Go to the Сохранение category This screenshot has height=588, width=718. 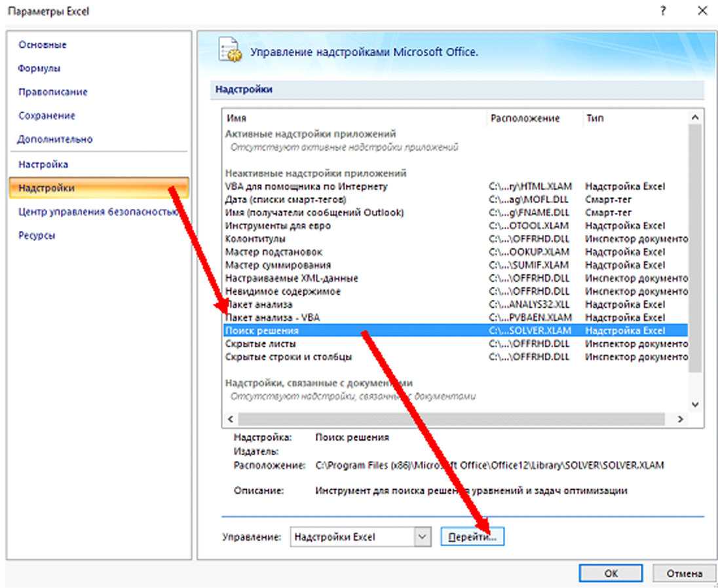(47, 116)
